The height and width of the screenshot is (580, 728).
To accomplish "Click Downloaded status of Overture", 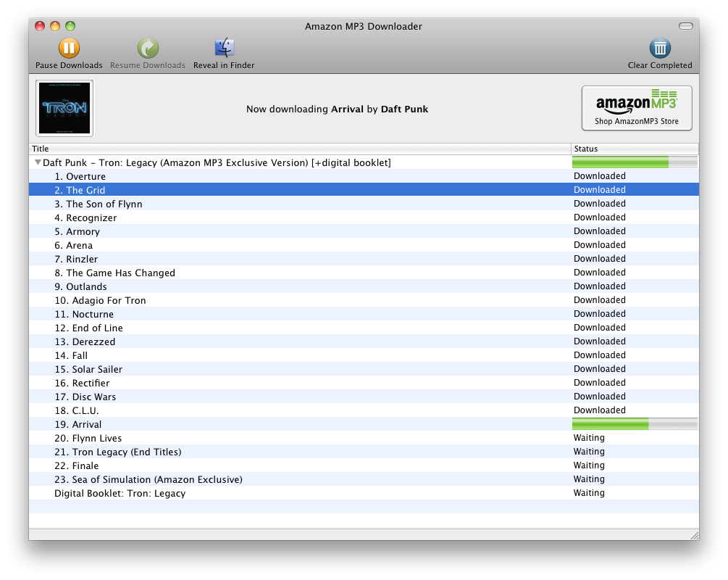I will 599,175.
